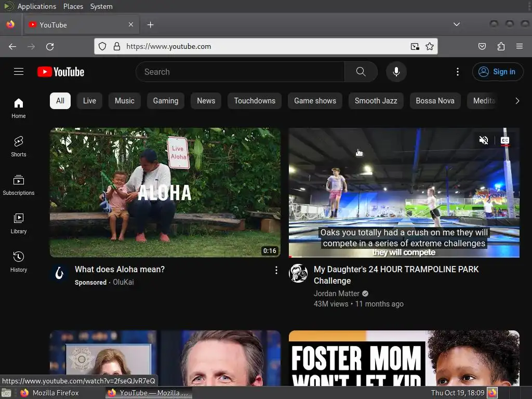The image size is (532, 399).
Task: Open YouTube settings three-dot menu
Action: coord(457,72)
